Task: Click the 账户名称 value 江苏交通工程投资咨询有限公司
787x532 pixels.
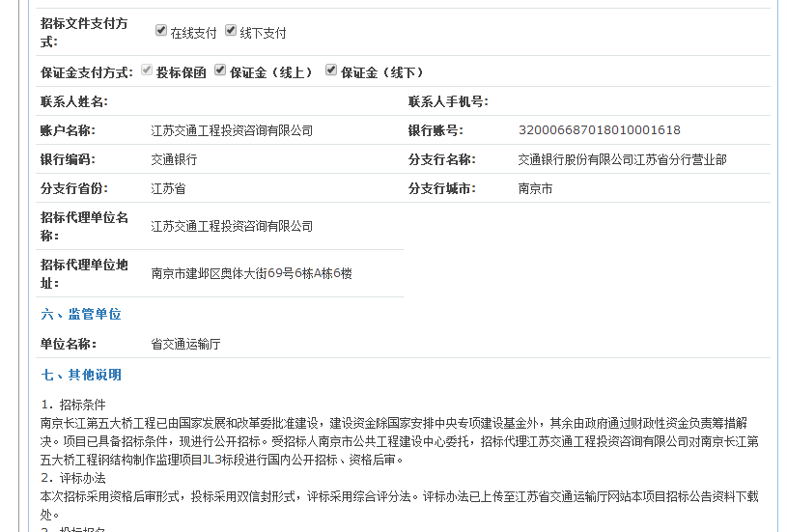Action: click(x=232, y=130)
